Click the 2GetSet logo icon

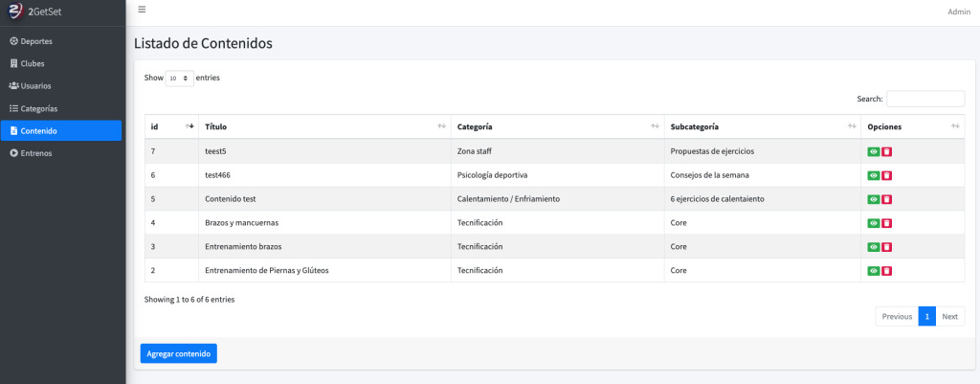coord(15,11)
